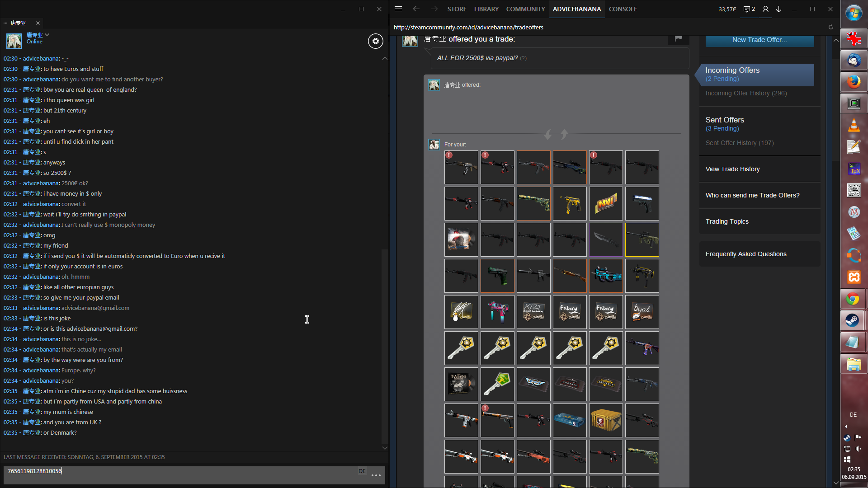The image size is (868, 488).
Task: Go back with browser back arrow
Action: coord(416,9)
